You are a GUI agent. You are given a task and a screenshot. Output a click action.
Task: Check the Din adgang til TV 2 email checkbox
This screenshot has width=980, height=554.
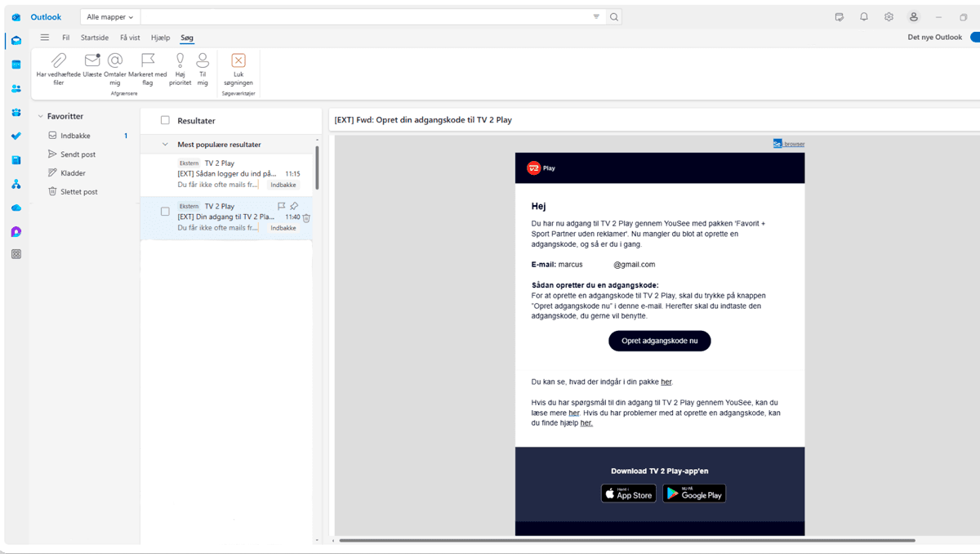click(165, 212)
